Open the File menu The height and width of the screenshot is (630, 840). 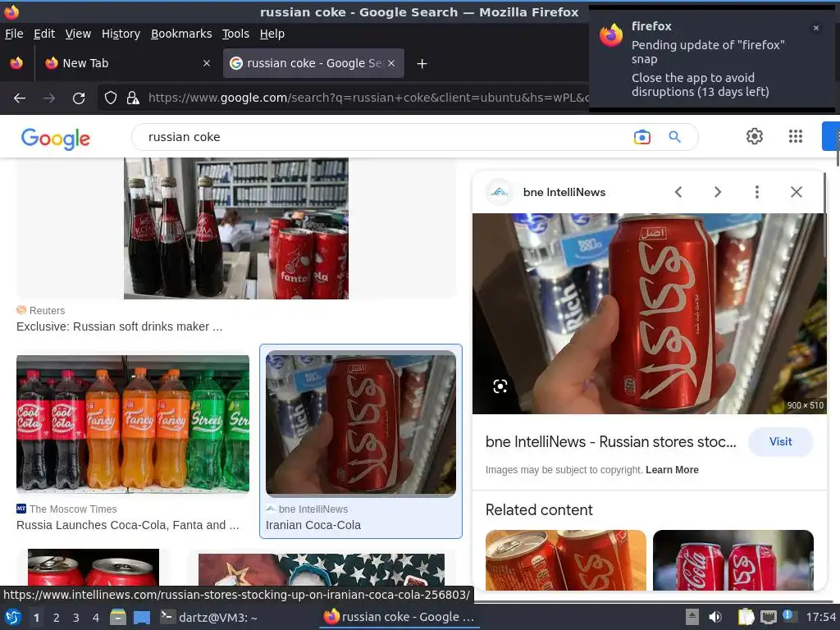(x=14, y=34)
